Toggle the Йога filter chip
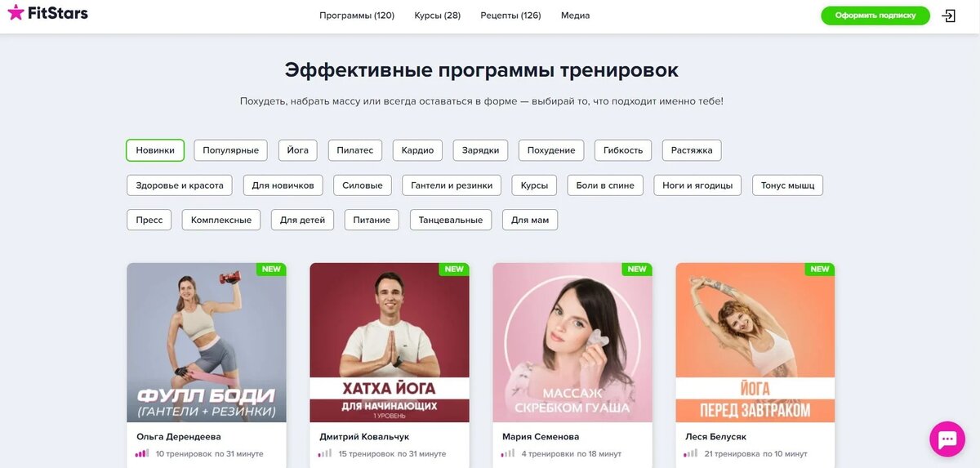Screen dimensions: 980x468 [298, 150]
